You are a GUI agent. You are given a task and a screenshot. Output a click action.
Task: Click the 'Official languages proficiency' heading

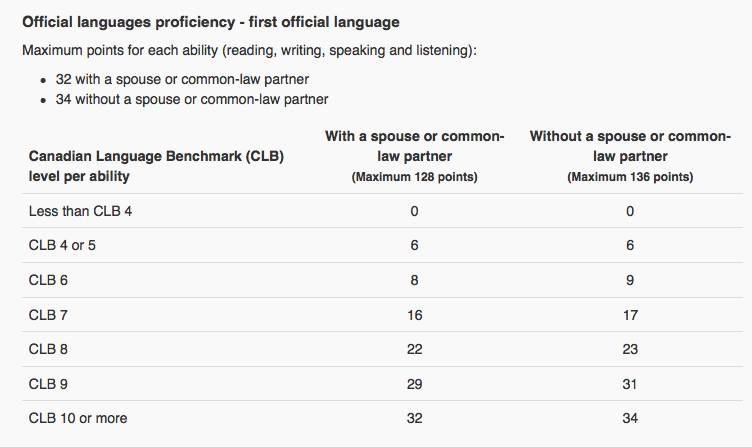[211, 23]
